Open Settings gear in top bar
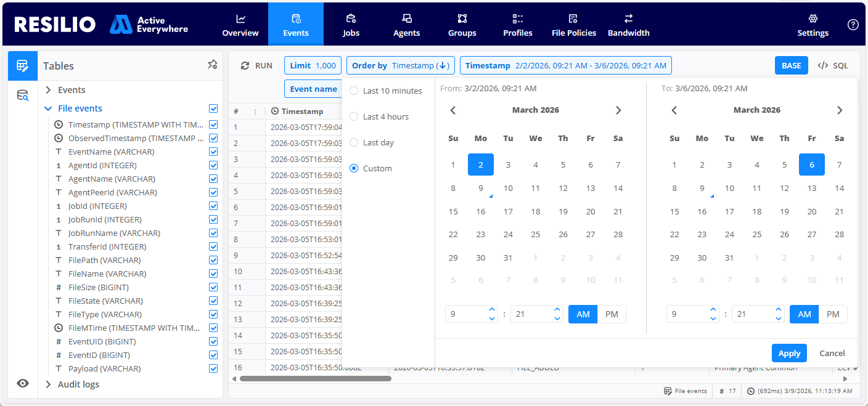868x406 pixels. click(x=813, y=18)
